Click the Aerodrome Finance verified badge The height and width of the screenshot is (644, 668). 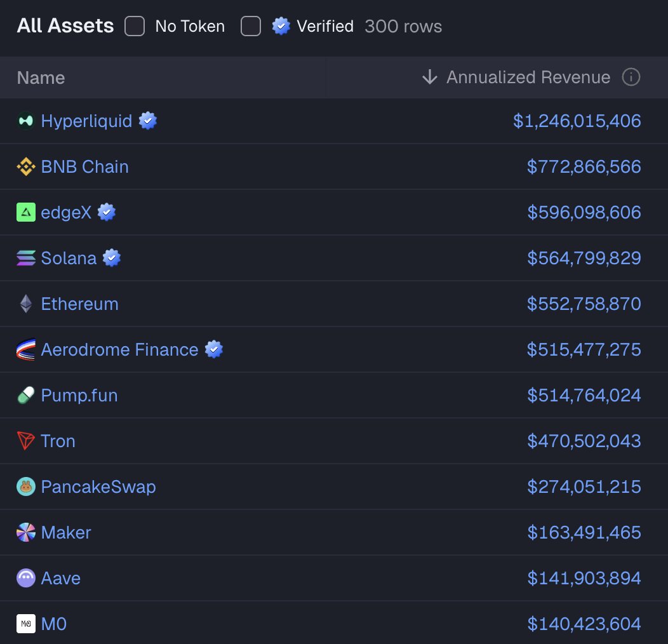(x=214, y=349)
